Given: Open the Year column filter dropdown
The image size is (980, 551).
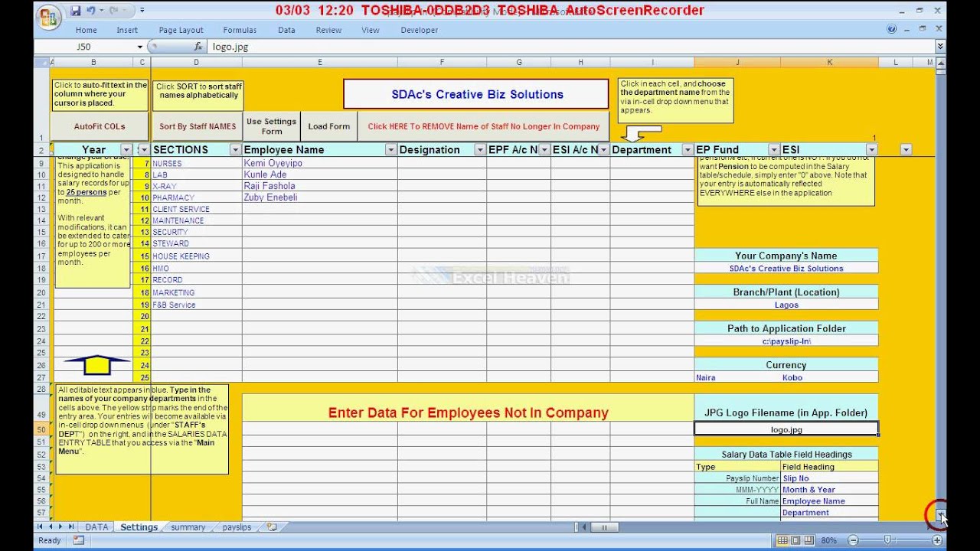Looking at the screenshot, I should (x=125, y=150).
